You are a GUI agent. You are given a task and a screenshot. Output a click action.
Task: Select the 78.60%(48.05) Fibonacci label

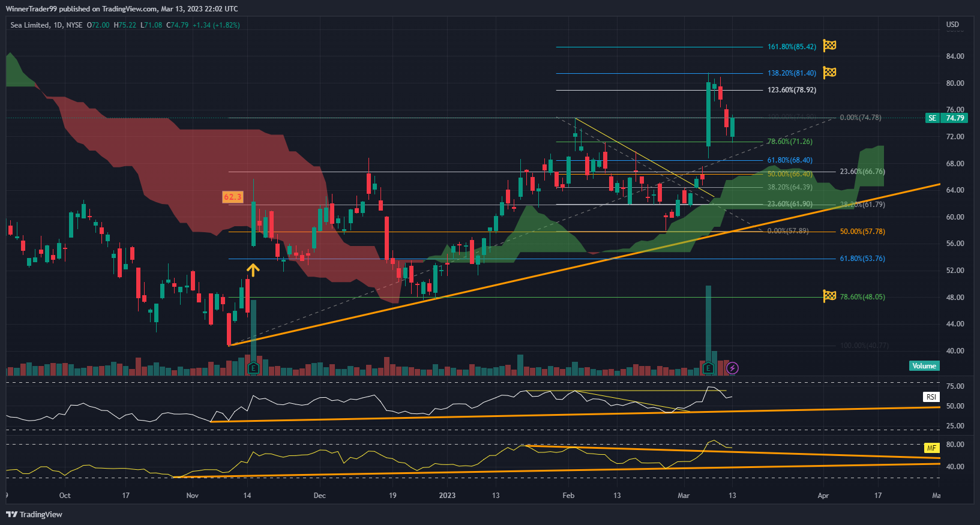862,297
